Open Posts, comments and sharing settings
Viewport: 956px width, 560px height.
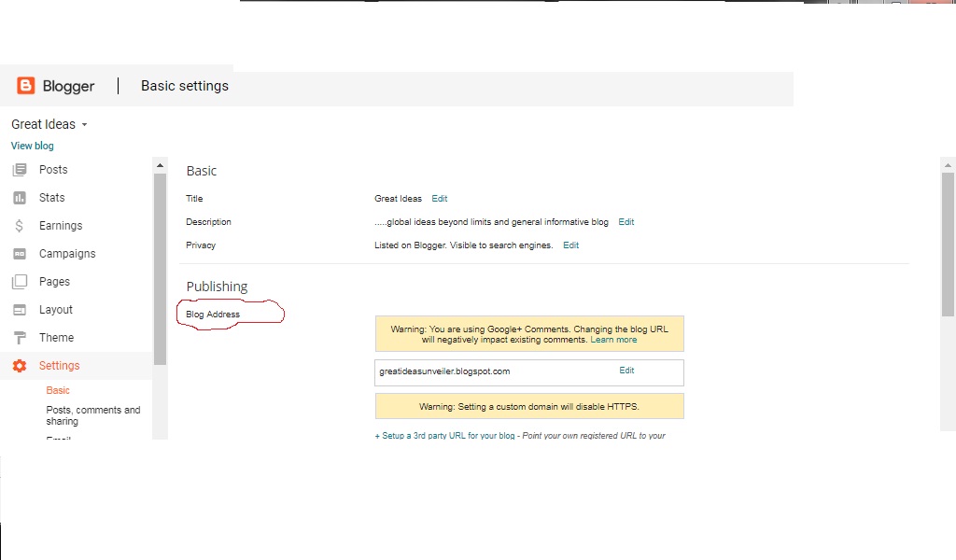pos(93,415)
